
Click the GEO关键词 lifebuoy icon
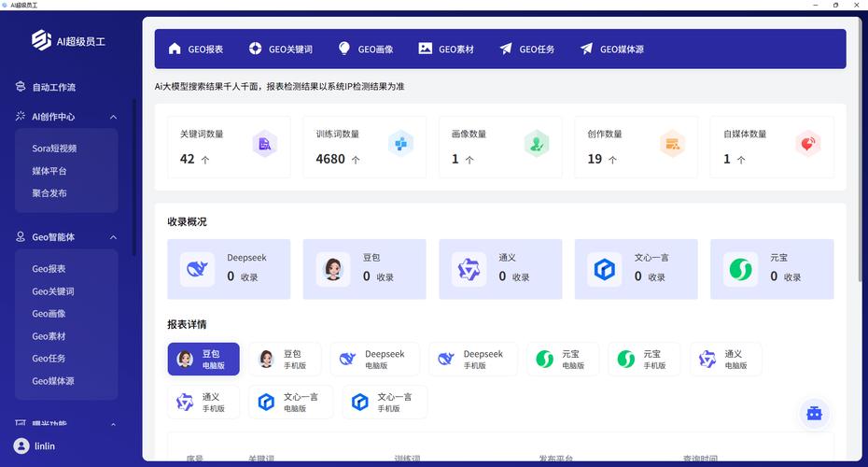255,49
